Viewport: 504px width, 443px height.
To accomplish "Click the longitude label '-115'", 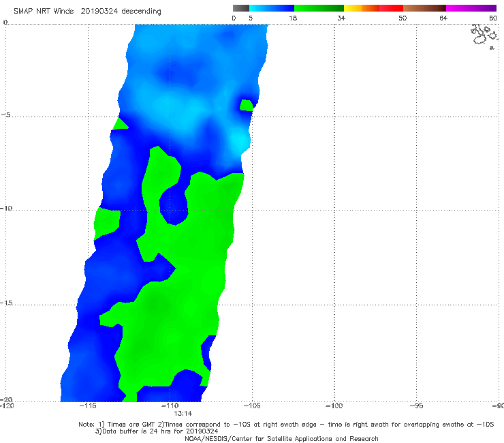I will click(x=88, y=406).
